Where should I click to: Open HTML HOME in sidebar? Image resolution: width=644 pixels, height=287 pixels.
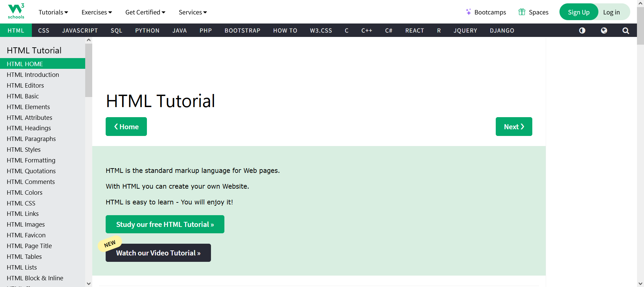(43, 64)
